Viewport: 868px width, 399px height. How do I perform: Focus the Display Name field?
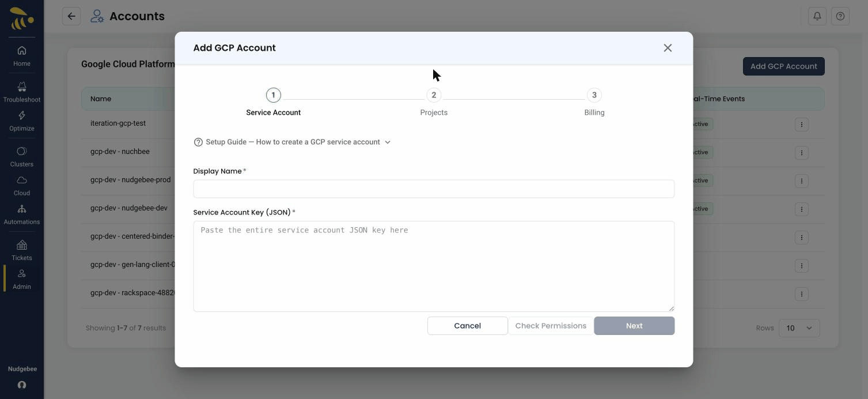pyautogui.click(x=434, y=189)
